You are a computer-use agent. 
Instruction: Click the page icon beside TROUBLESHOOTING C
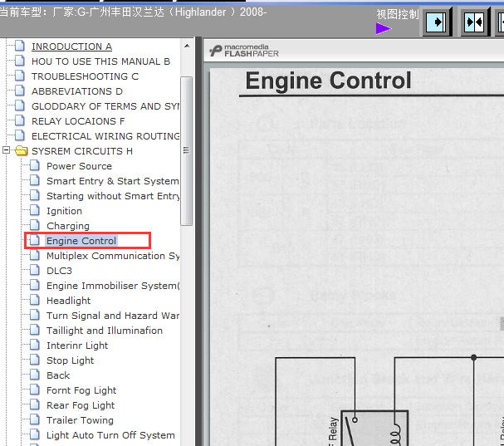(x=20, y=76)
